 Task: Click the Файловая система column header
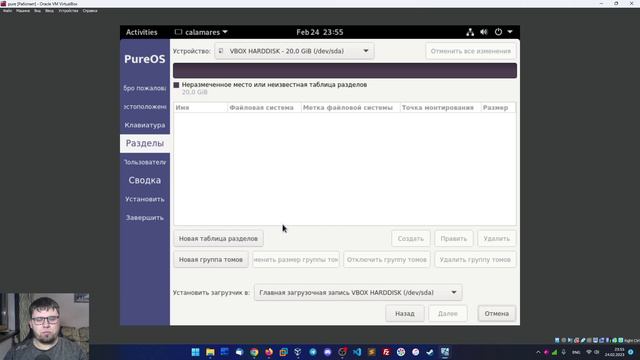(264, 107)
